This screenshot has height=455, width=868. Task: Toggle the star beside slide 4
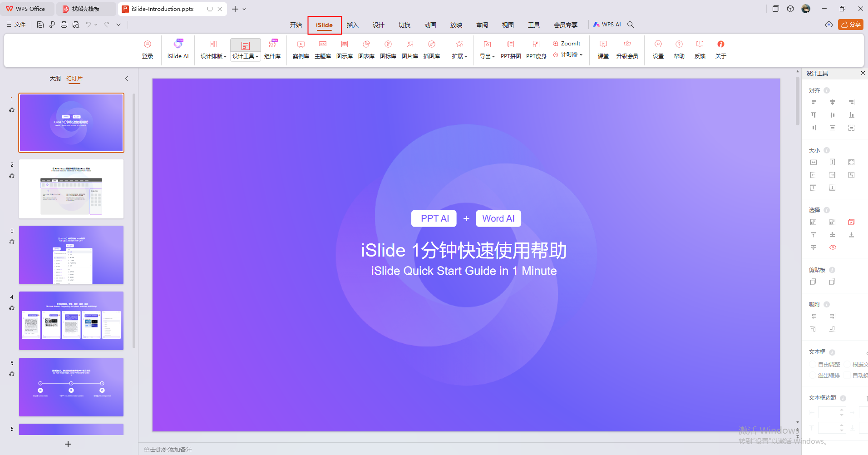(x=12, y=308)
